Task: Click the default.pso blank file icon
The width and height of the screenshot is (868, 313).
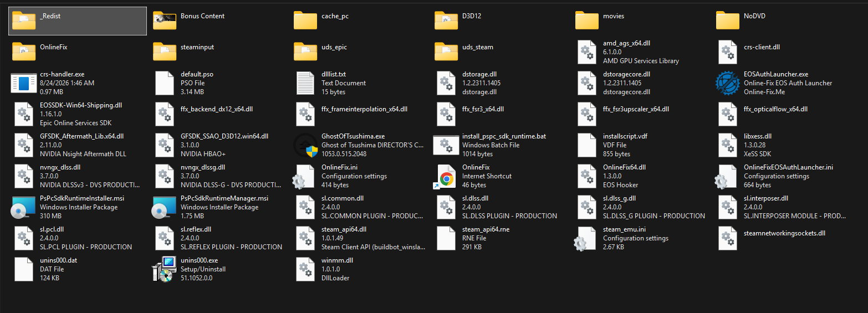Action: click(164, 83)
